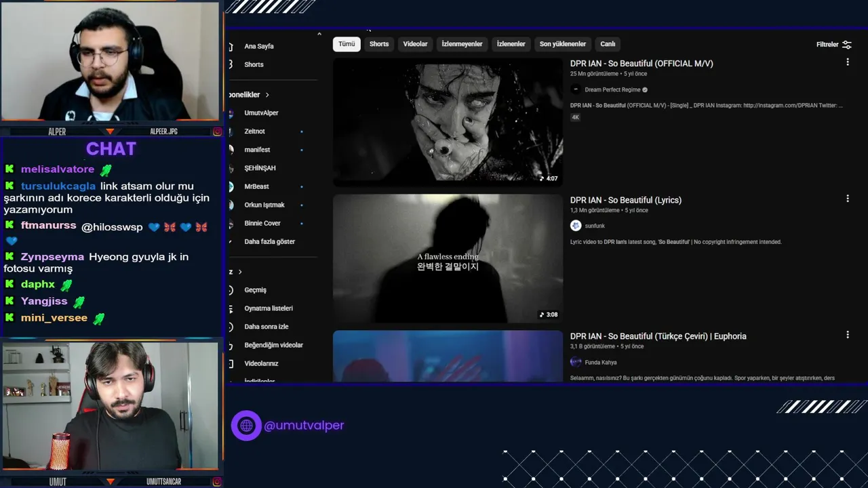
Task: Open more options for the Lyrics result
Action: [x=847, y=199]
